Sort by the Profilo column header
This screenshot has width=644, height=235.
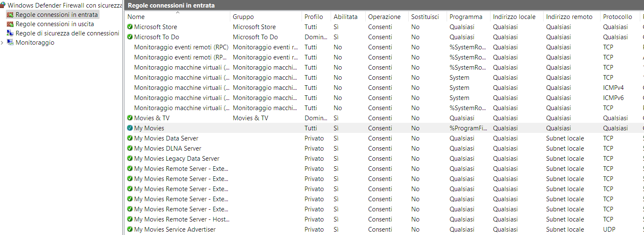point(316,17)
